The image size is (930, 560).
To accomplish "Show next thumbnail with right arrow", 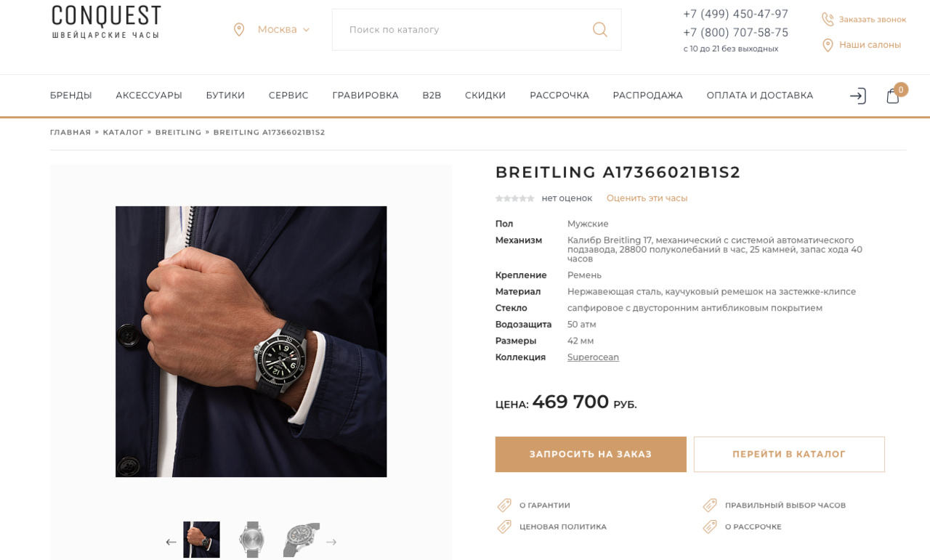I will pos(331,542).
